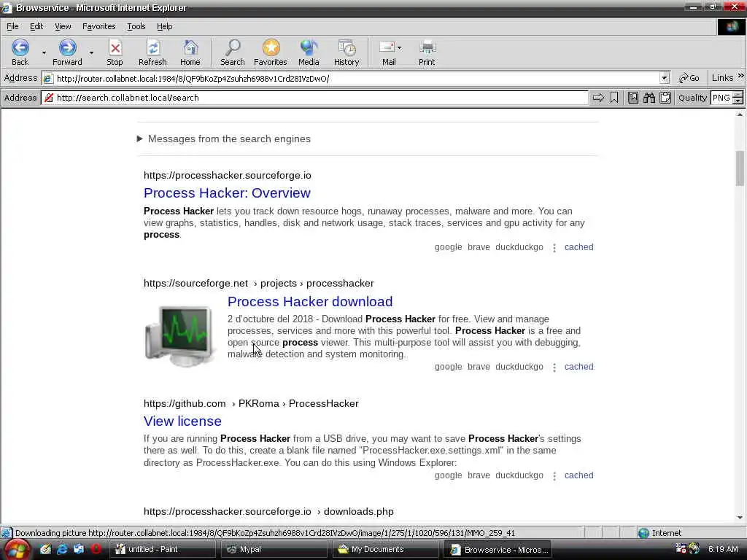This screenshot has height=560, width=747.
Task: Click the https://processhacker.sourceforge.io URL text
Action: (228, 176)
